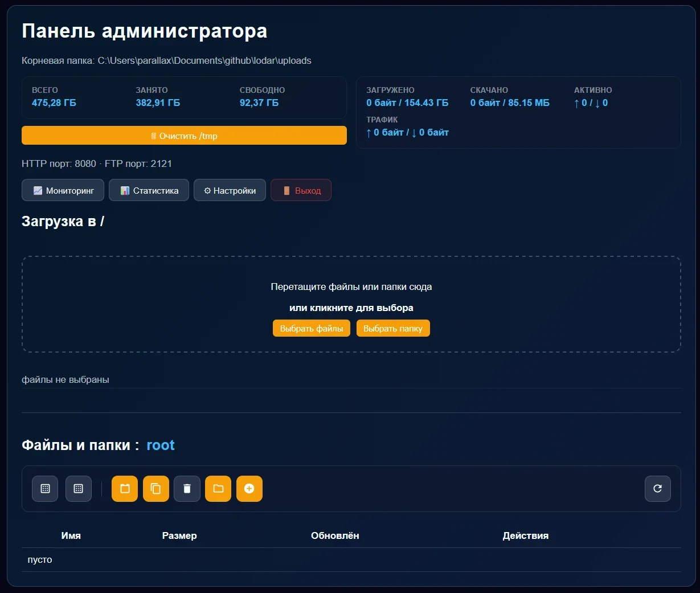Click the Выбрать файлы button
Viewport: 700px width, 593px height.
pos(312,328)
